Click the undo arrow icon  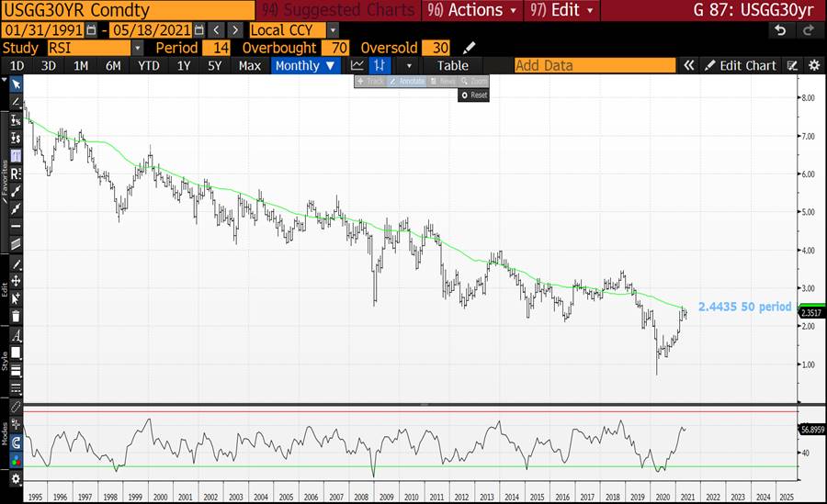coord(780,29)
